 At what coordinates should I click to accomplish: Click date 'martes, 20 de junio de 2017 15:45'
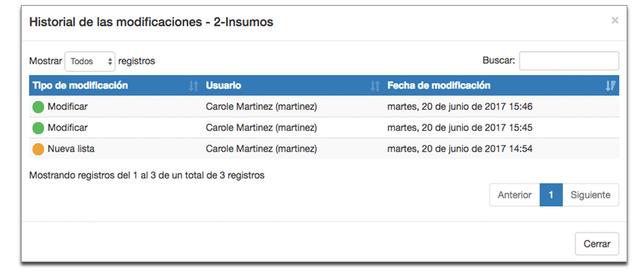[x=460, y=128]
